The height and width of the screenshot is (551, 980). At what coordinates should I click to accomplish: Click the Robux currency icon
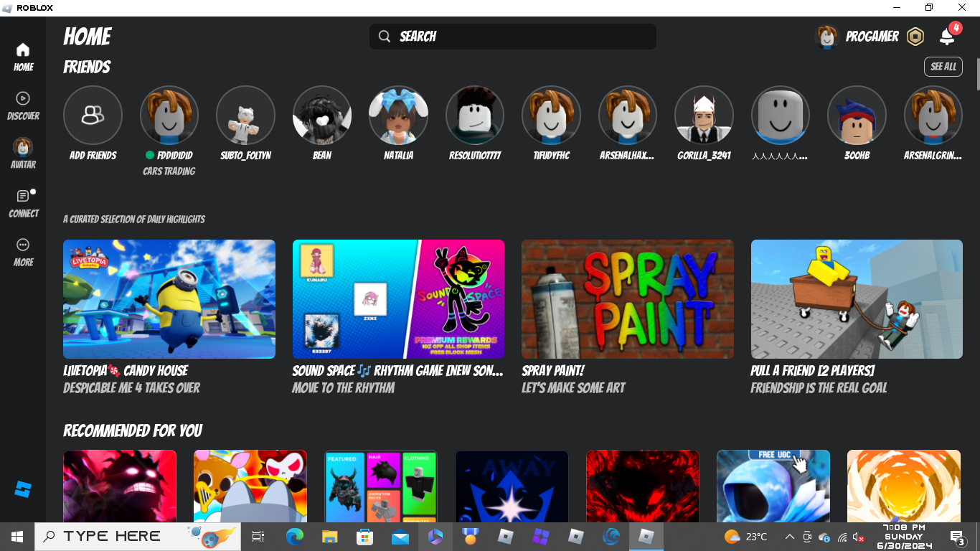click(915, 37)
